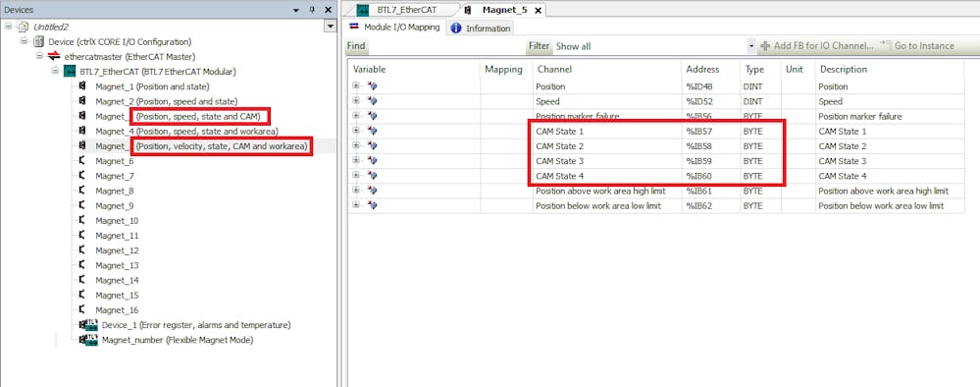Select the Magnet_14 tree item

click(x=117, y=281)
